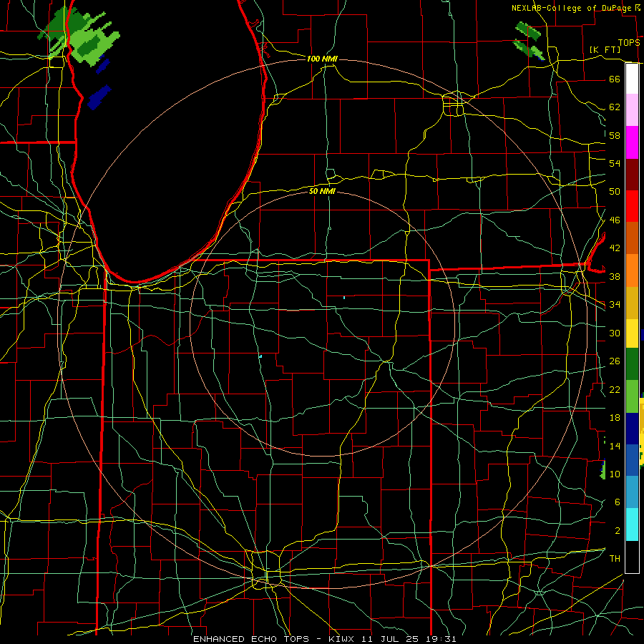Click the '6' legend value
Viewport: 644px width, 644px height.
618,502
